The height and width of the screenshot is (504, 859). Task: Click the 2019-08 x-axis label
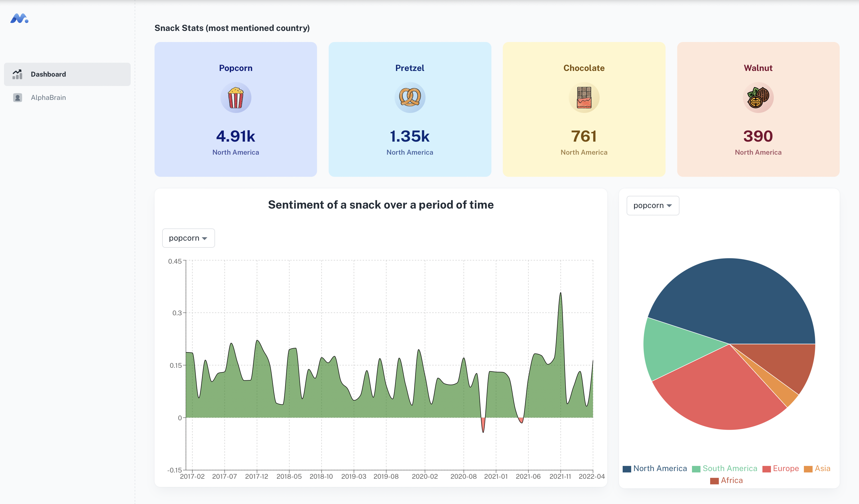pos(386,476)
